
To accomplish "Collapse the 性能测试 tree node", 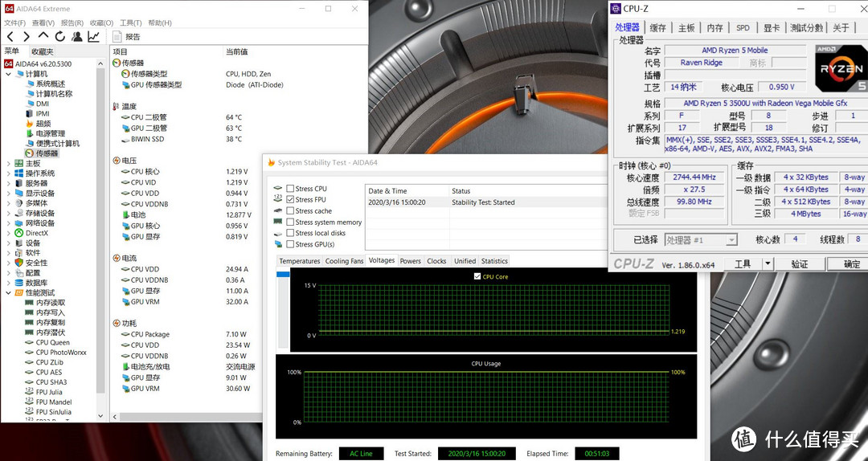I will pyautogui.click(x=8, y=293).
